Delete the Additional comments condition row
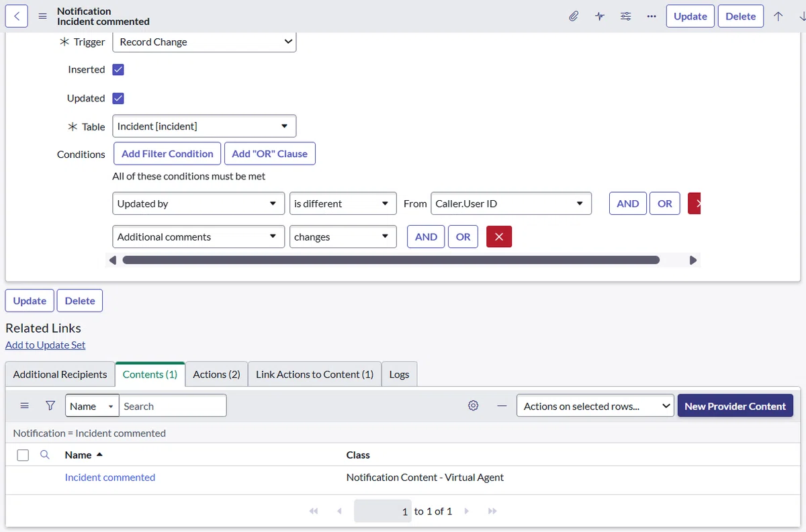The width and height of the screenshot is (806, 532). 498,236
